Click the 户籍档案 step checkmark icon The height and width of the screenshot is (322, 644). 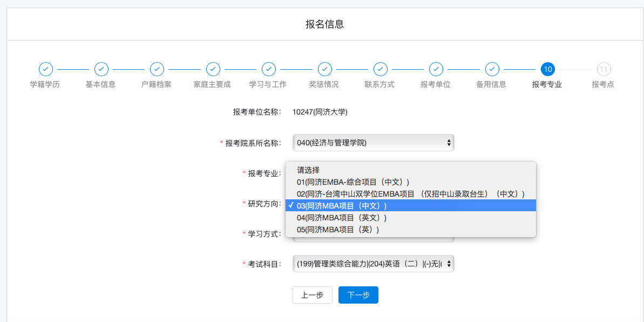tap(157, 69)
